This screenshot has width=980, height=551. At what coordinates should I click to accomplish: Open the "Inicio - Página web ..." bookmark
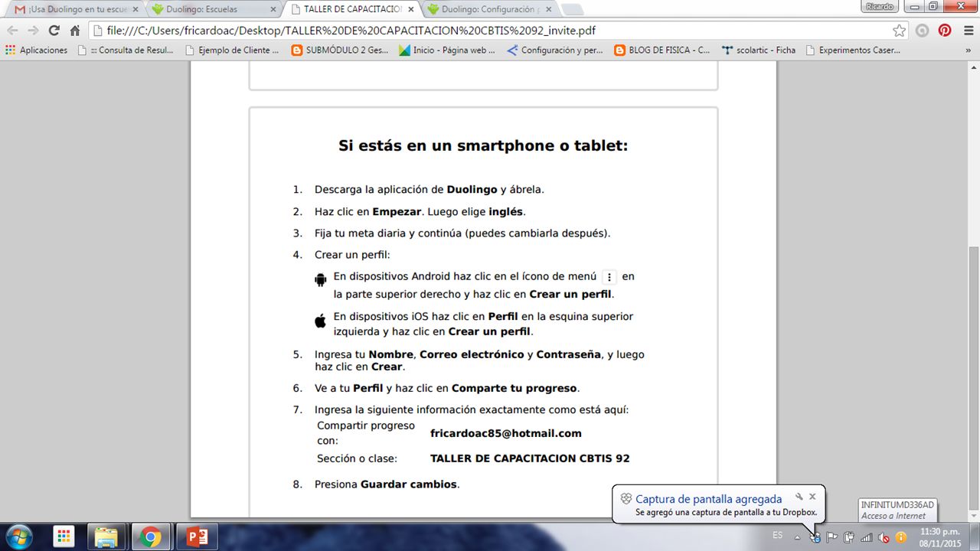coord(447,51)
